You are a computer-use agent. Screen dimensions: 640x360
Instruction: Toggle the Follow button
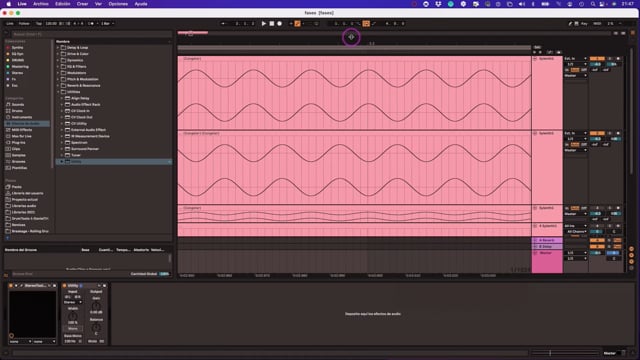[x=24, y=24]
